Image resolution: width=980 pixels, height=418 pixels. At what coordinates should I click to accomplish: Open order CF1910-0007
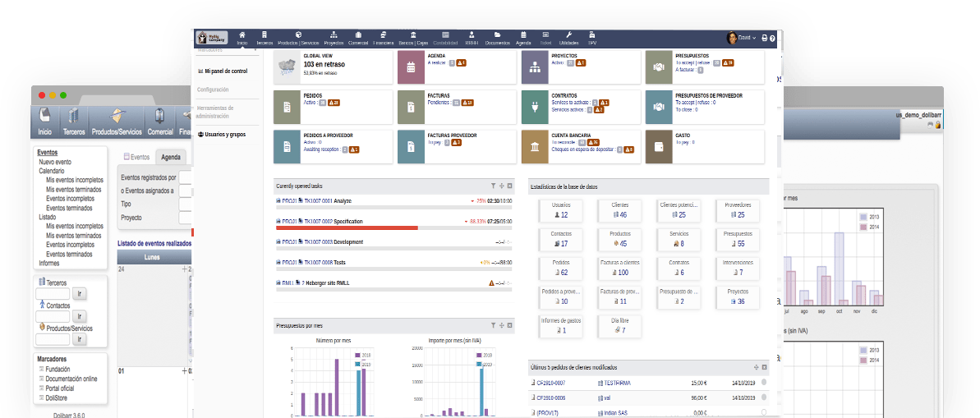click(550, 383)
